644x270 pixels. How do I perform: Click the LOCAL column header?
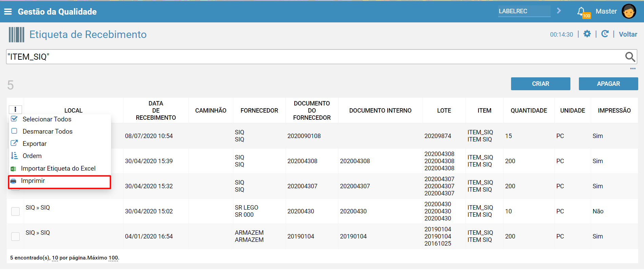pos(73,111)
